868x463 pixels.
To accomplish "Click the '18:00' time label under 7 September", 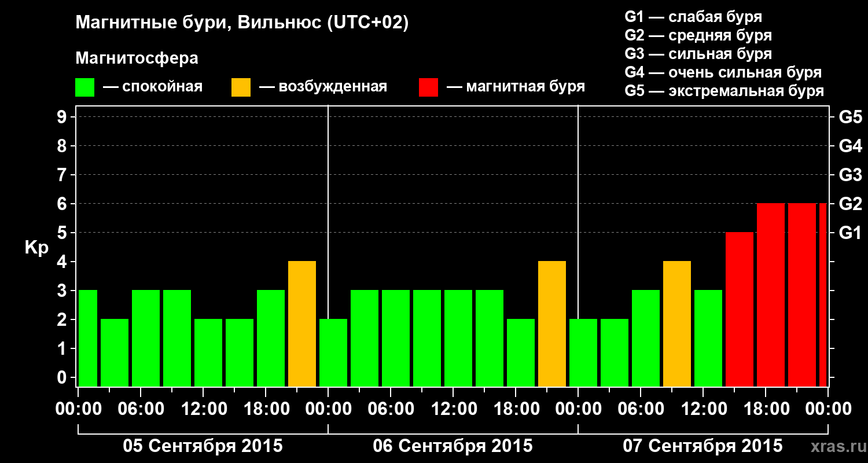I will click(766, 409).
